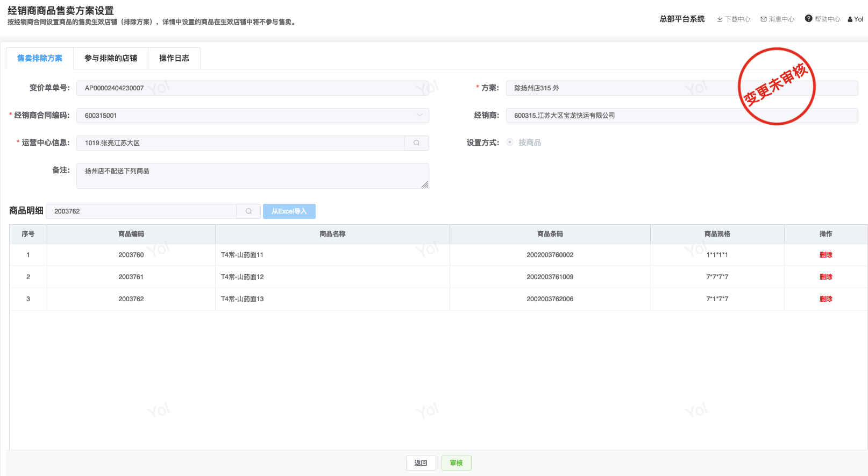The width and height of the screenshot is (868, 476).
Task: Select the 售卖排除方案 tab
Action: [40, 58]
